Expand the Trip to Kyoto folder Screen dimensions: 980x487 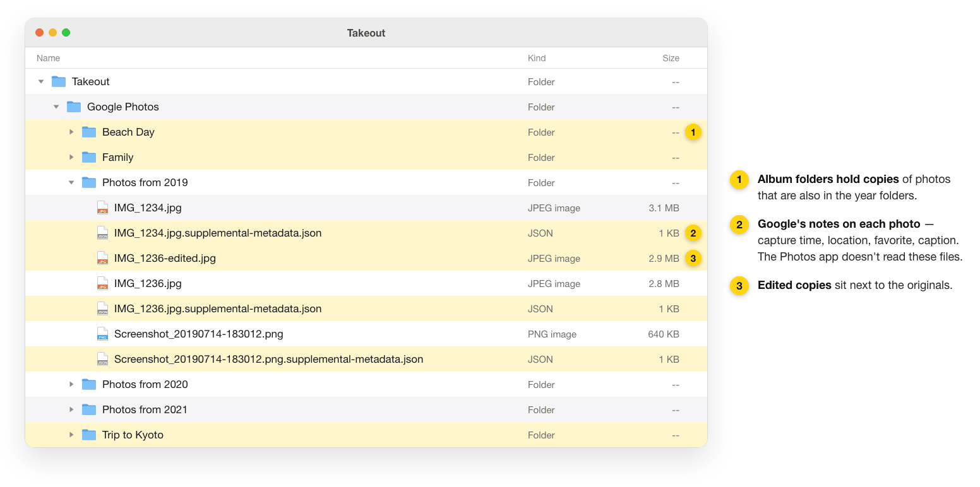coord(71,435)
